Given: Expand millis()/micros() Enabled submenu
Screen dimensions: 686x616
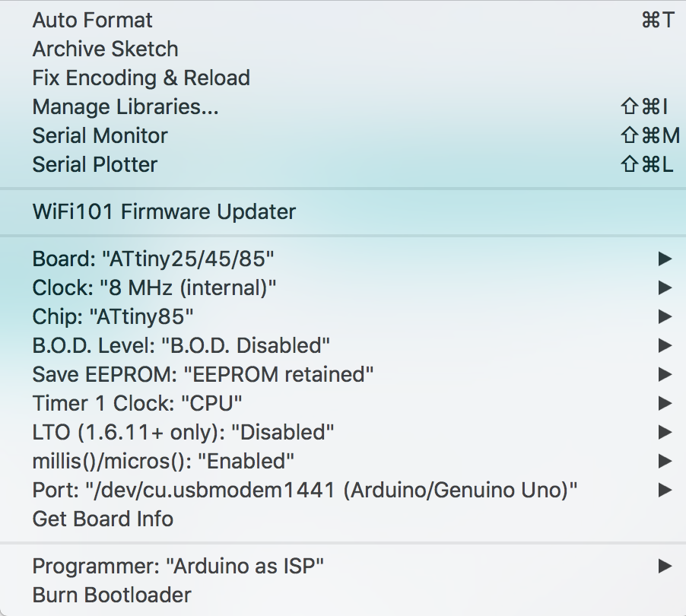Looking at the screenshot, I should (x=163, y=462).
